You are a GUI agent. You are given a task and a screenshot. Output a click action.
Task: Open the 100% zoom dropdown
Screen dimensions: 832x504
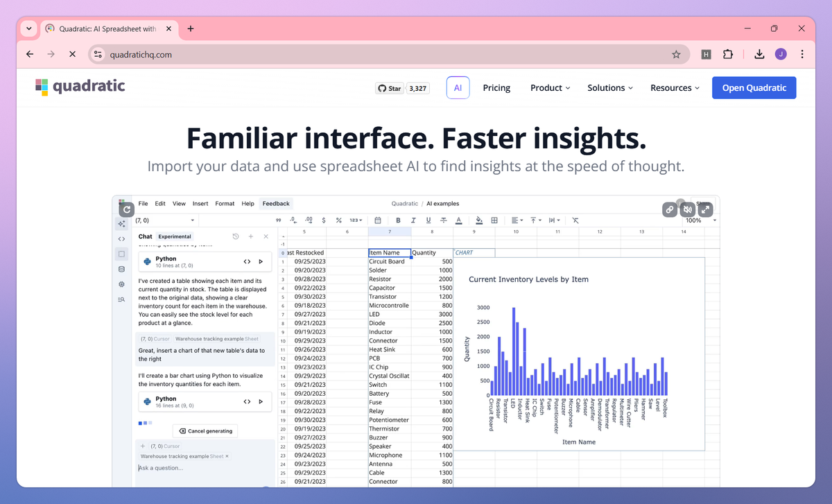(x=700, y=220)
